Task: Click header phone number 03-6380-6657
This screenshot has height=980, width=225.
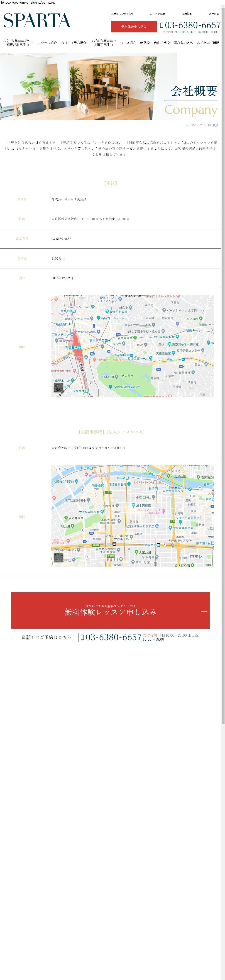Action: coord(193,25)
